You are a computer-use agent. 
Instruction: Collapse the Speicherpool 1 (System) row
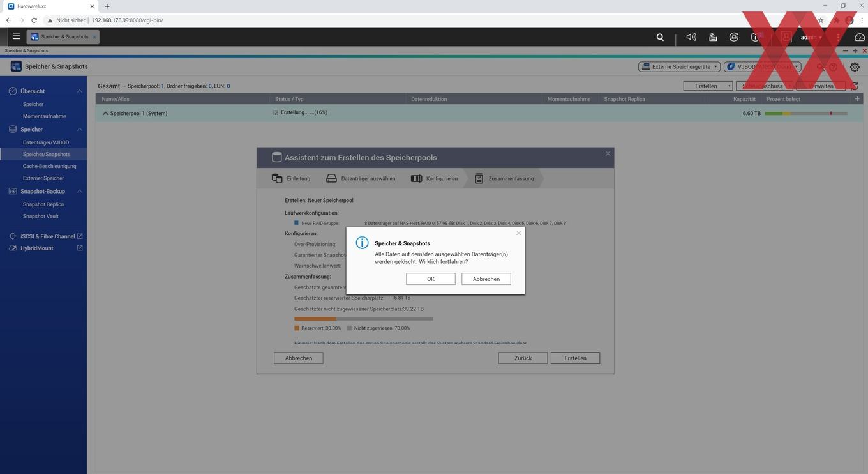point(105,113)
